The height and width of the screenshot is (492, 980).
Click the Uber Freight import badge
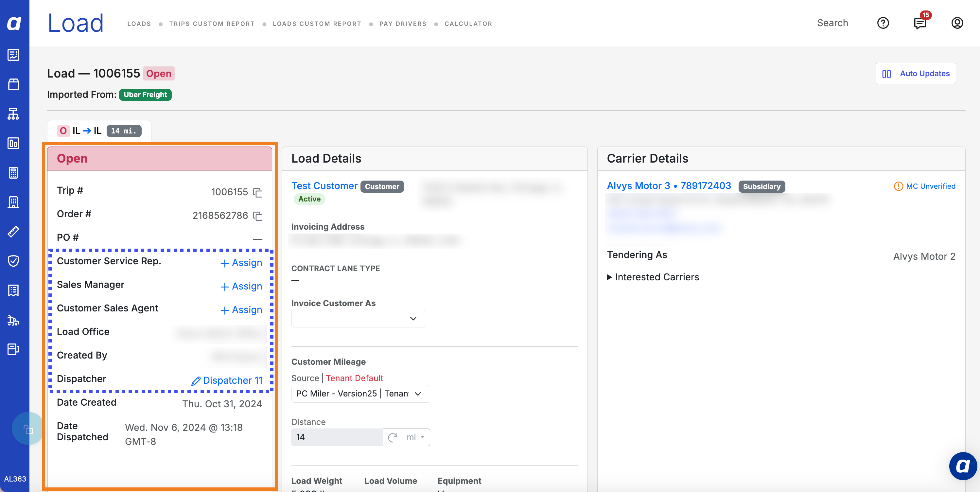click(x=145, y=95)
